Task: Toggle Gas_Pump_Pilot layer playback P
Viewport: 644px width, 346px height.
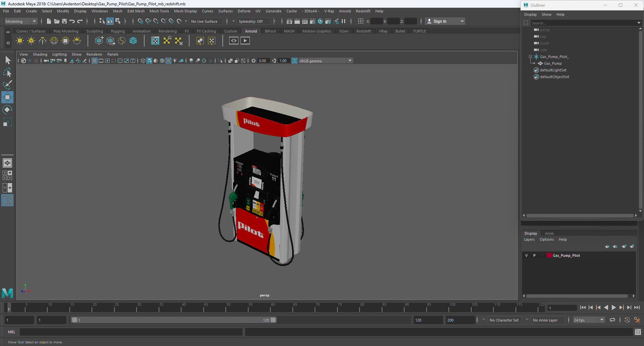Action: point(534,255)
